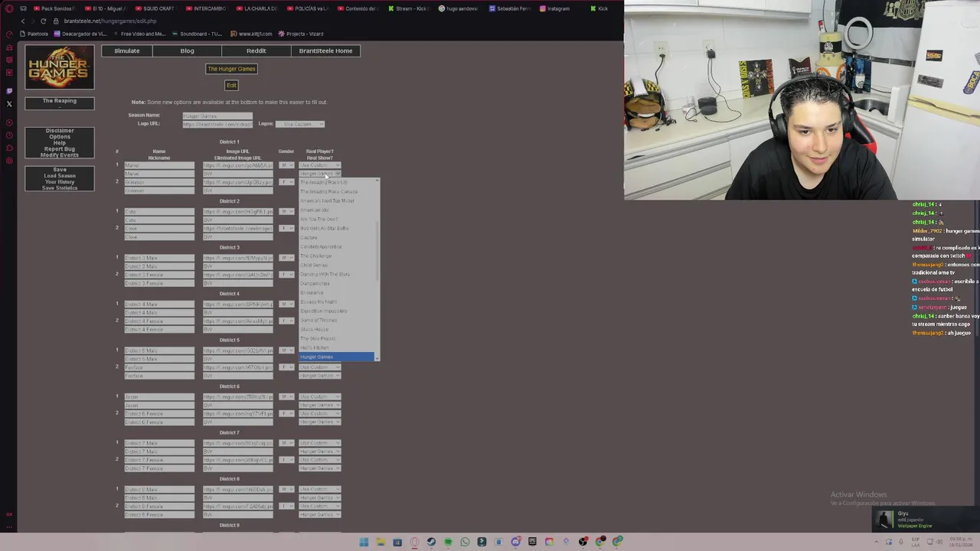980x551 pixels.
Task: Open Epic Games Launcher from the taskbar
Action: click(x=532, y=542)
